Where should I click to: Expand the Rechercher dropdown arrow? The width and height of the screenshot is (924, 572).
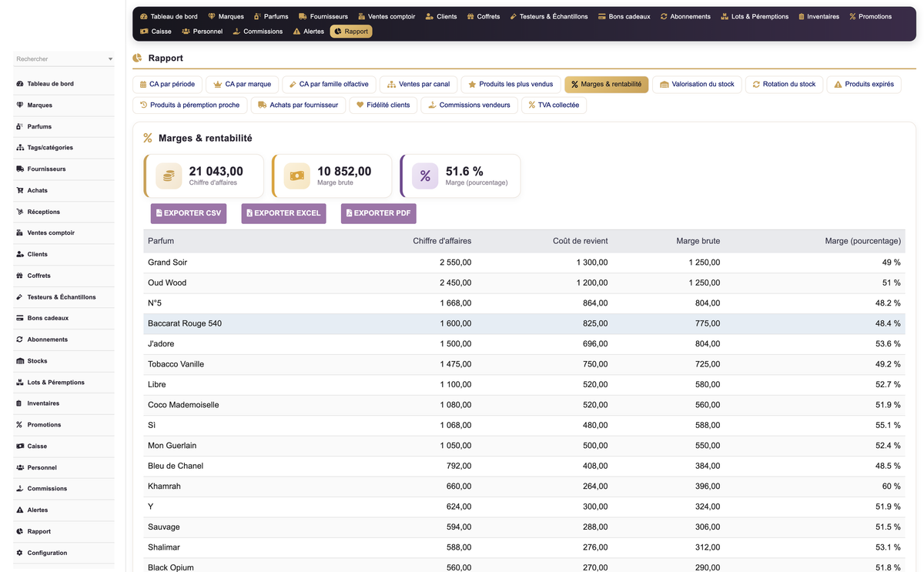[x=110, y=59]
